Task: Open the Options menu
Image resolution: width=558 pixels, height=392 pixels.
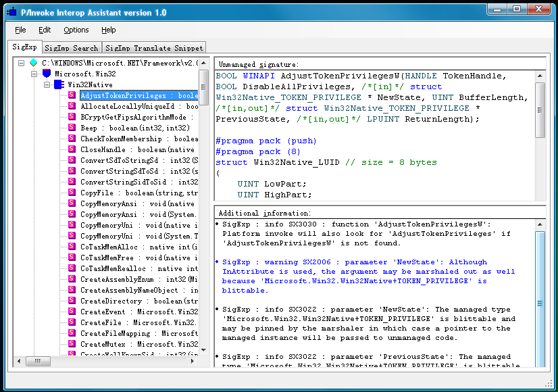Action: (76, 30)
